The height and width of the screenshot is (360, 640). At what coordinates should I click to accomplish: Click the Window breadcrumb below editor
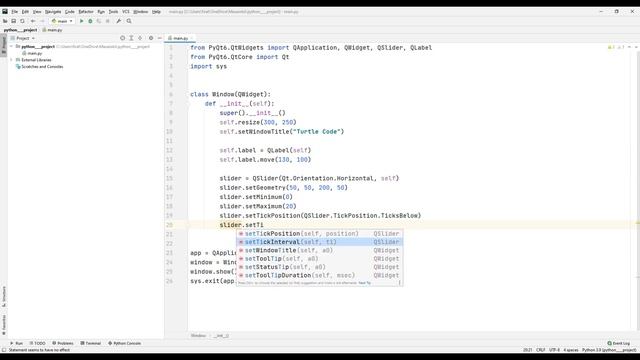tap(198, 336)
